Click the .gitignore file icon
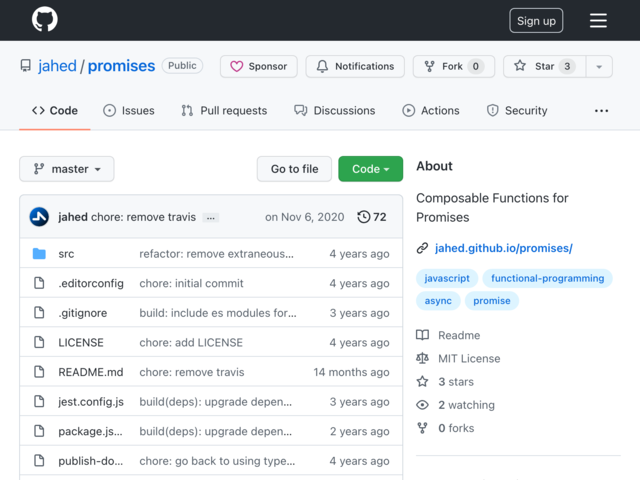Viewport: 640px width, 480px height. pos(39,313)
